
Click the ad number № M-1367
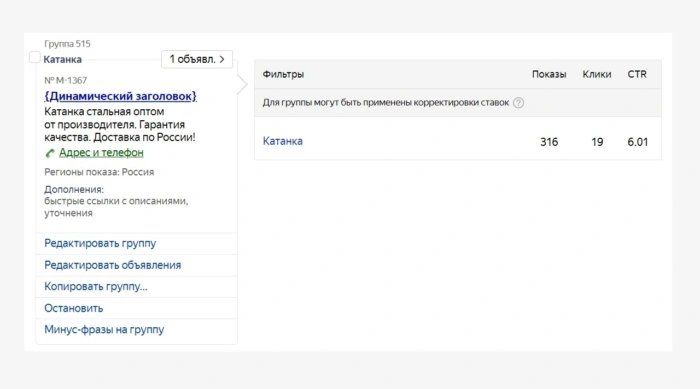(66, 80)
